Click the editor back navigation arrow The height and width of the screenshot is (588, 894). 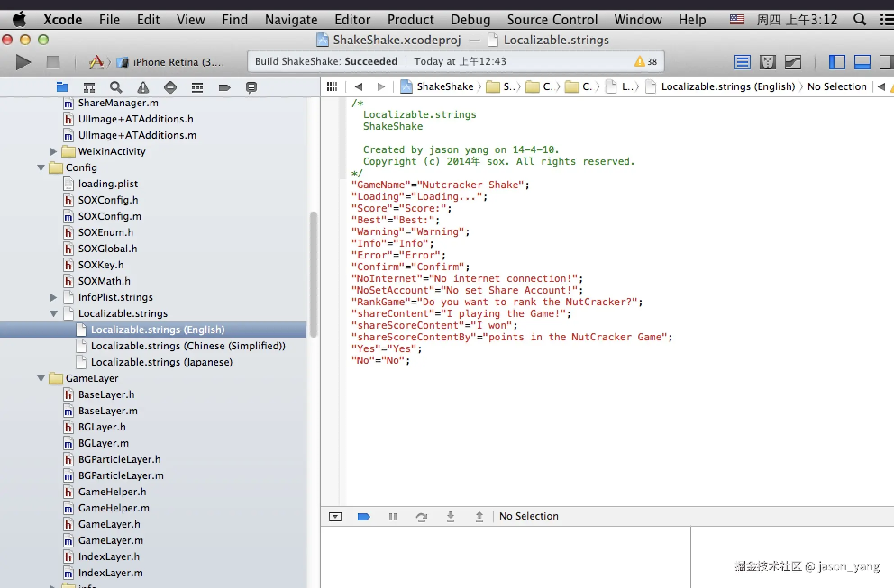click(x=359, y=86)
